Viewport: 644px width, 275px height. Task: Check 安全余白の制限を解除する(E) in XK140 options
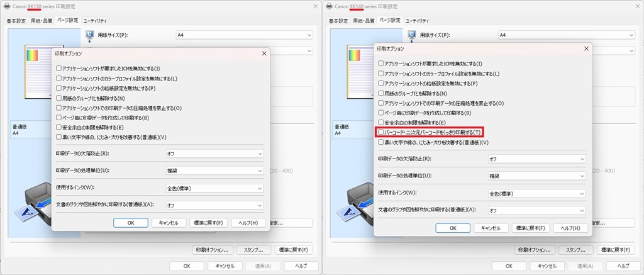coord(381,123)
